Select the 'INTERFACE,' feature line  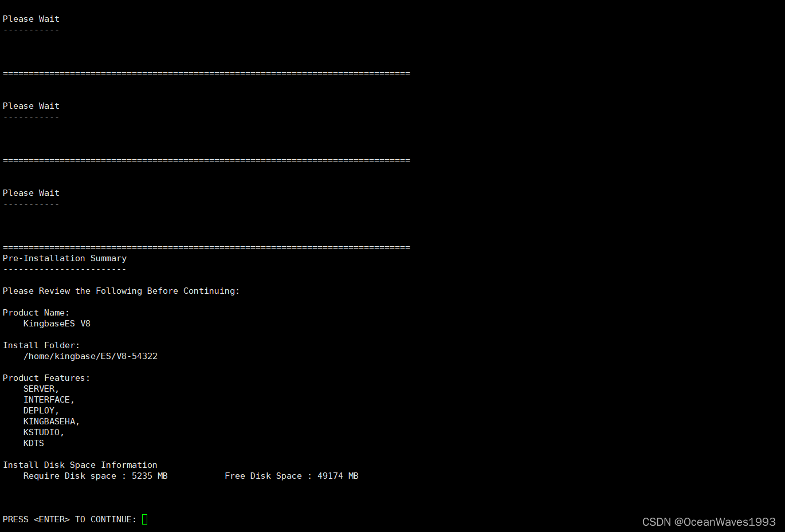coord(49,400)
